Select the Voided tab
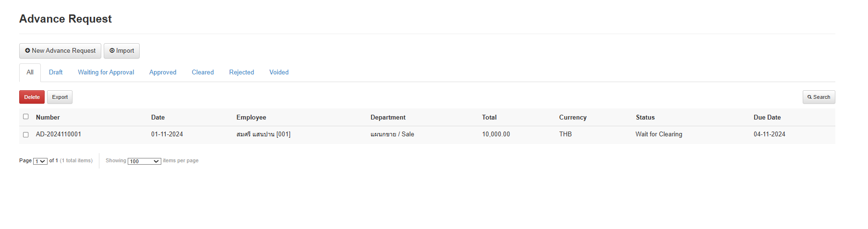Viewport: 868px width, 229px height. click(x=279, y=72)
